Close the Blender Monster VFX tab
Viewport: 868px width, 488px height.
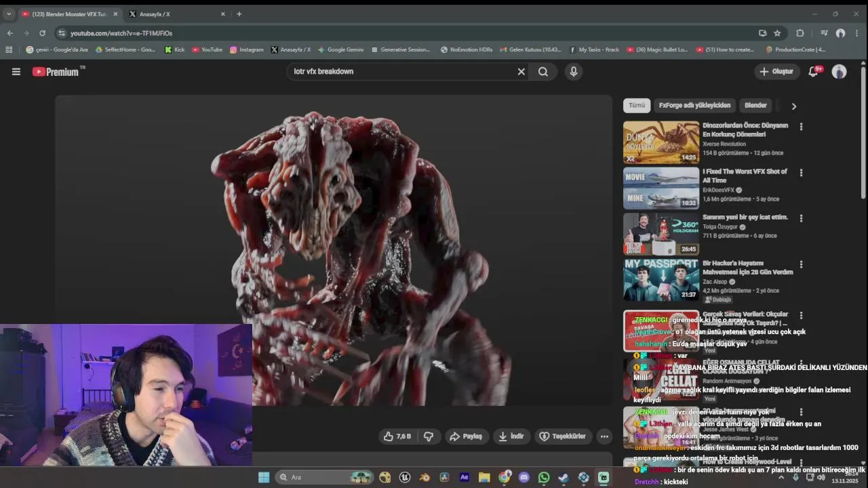pos(115,14)
